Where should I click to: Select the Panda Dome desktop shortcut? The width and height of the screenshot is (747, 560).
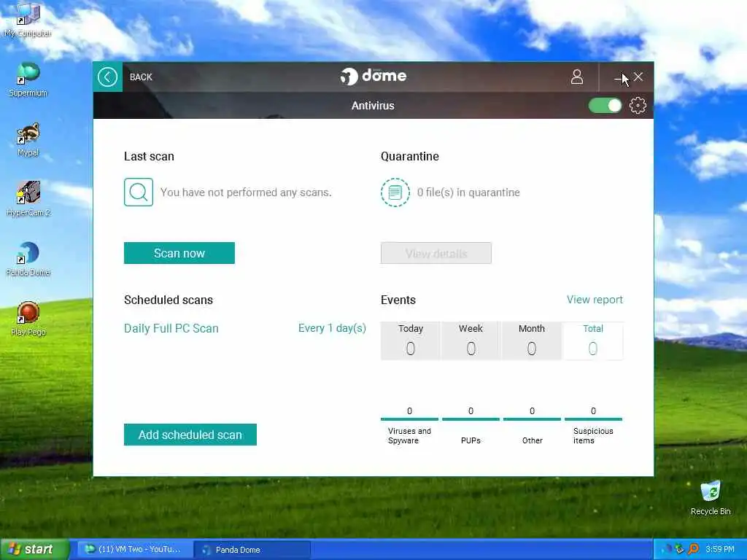click(28, 260)
